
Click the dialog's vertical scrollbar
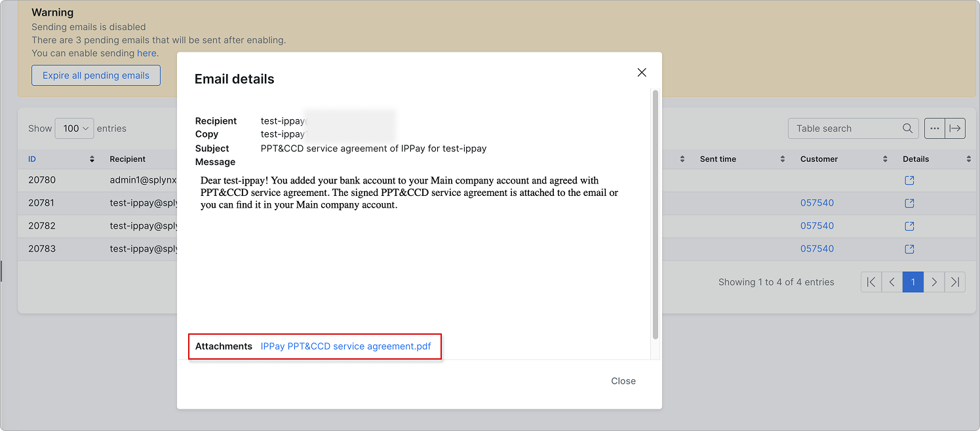(x=655, y=215)
